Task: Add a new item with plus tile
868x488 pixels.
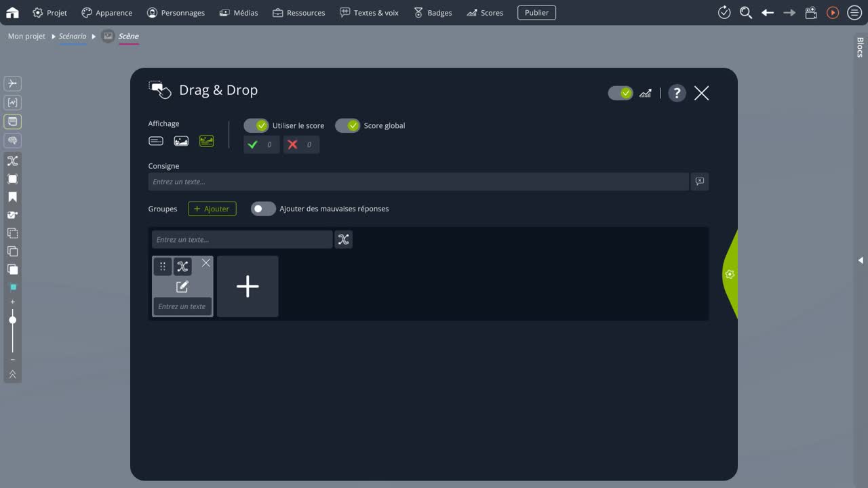Action: tap(248, 287)
